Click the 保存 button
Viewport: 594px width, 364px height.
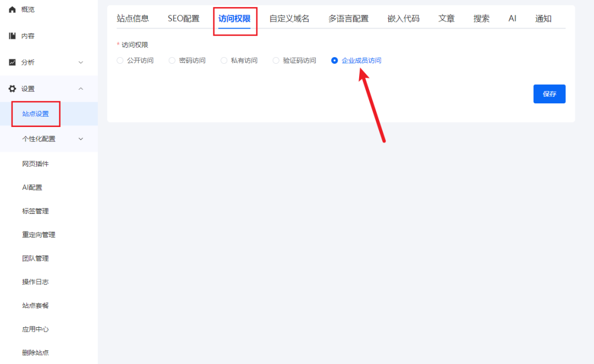click(x=549, y=93)
